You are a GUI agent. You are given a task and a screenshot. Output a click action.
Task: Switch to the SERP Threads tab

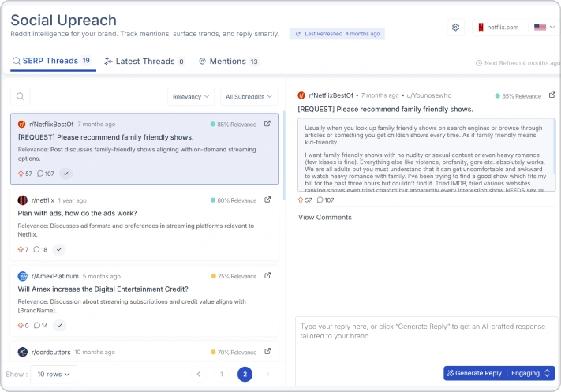coord(51,61)
